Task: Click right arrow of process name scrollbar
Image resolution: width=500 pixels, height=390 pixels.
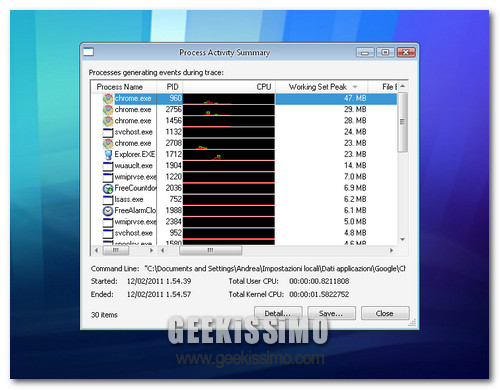Action: click(x=152, y=250)
